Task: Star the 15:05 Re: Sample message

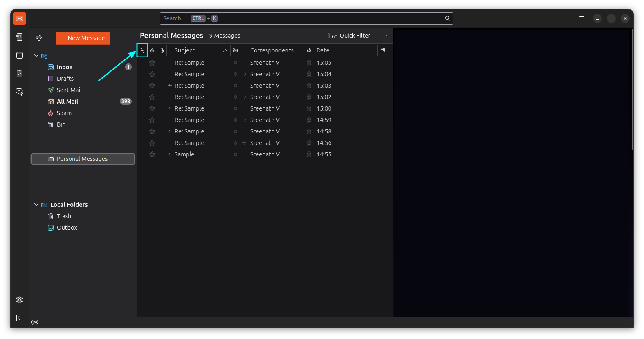Action: (152, 63)
